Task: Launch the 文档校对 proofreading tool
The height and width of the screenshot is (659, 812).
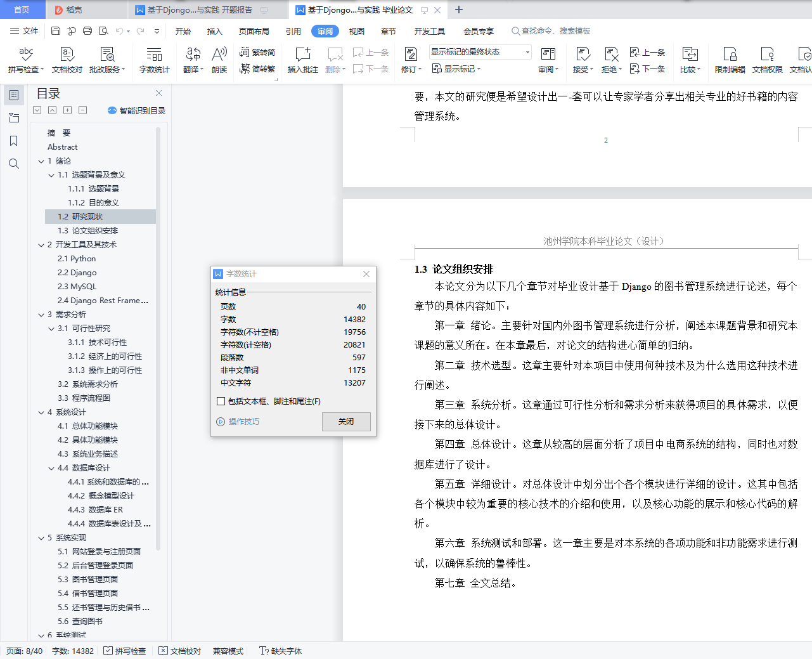Action: point(67,60)
